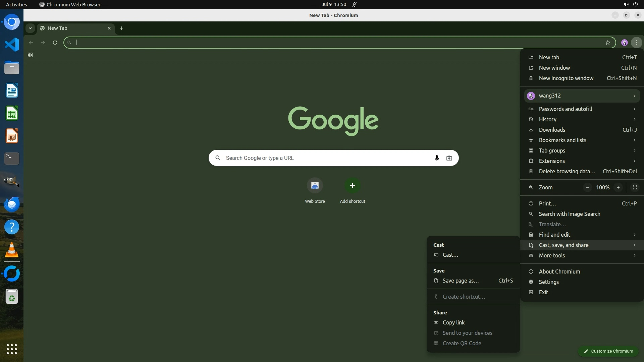
Task: Open the tab groups grid icon in the bookmarks bar
Action: pos(30,55)
